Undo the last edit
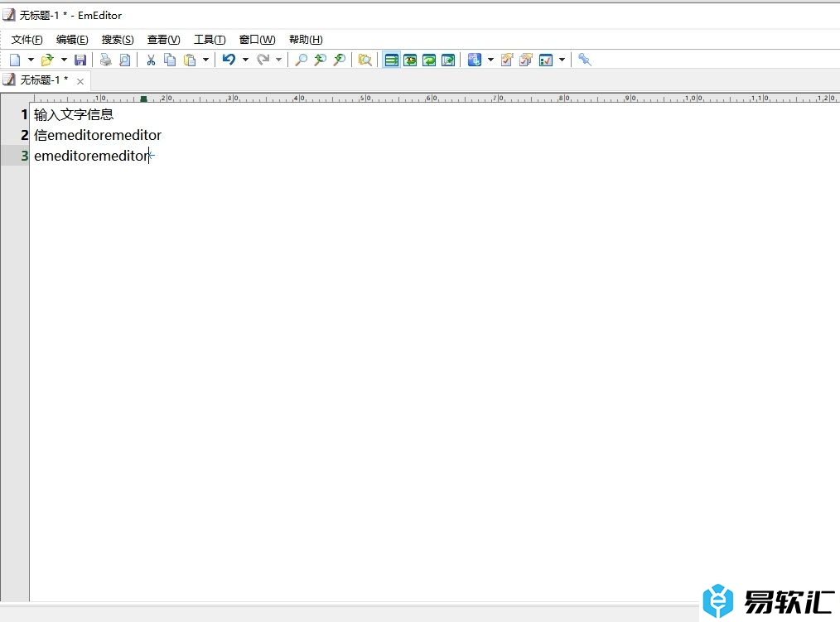 (229, 60)
